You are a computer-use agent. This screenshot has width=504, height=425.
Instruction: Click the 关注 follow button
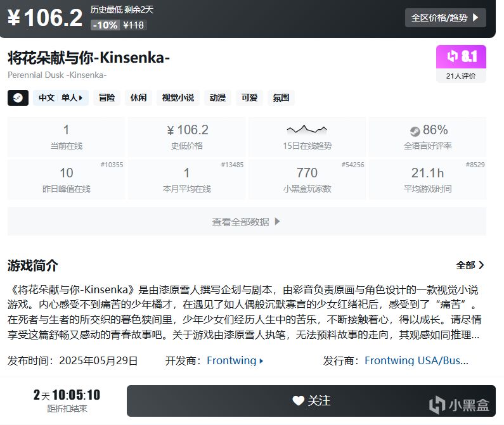(311, 401)
